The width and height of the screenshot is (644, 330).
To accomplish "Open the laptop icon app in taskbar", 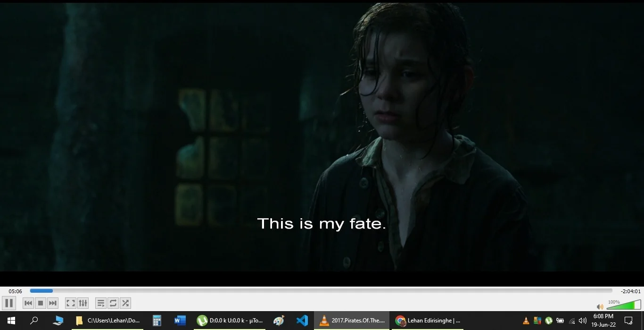I will click(58, 321).
